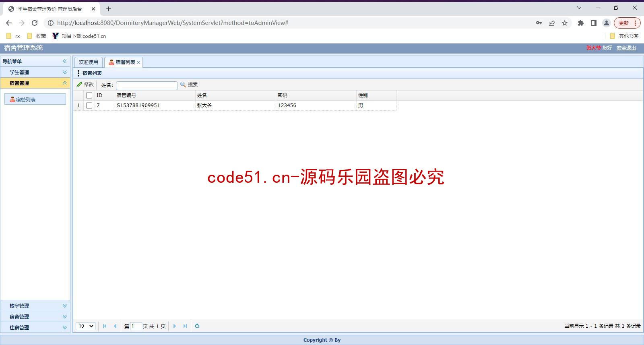Click the 张大爷 name cell in table
Viewport: 644px width, 345px height.
click(x=235, y=105)
